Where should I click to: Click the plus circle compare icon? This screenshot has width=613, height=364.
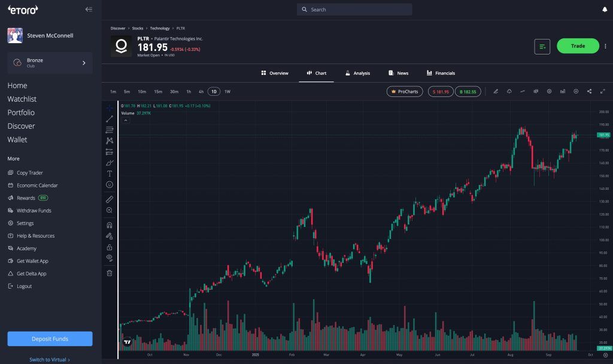(x=576, y=92)
